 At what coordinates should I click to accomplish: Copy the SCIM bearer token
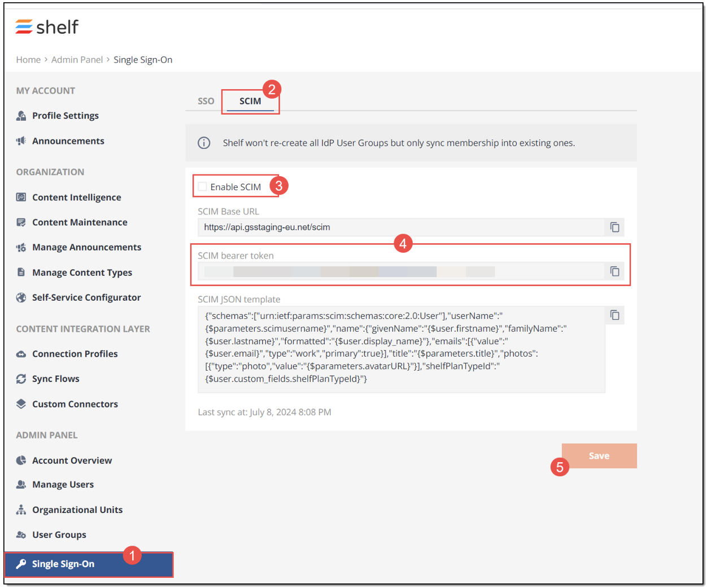pyautogui.click(x=615, y=271)
